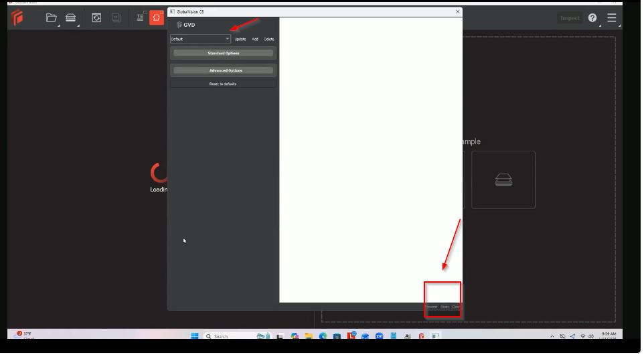Open the folder file browser icon

tap(51, 18)
